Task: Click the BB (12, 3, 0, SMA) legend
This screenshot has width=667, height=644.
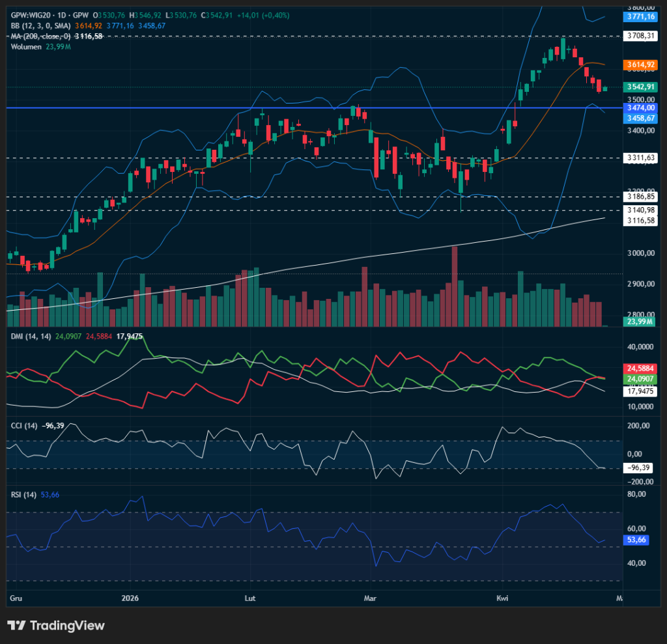Action: pos(40,25)
